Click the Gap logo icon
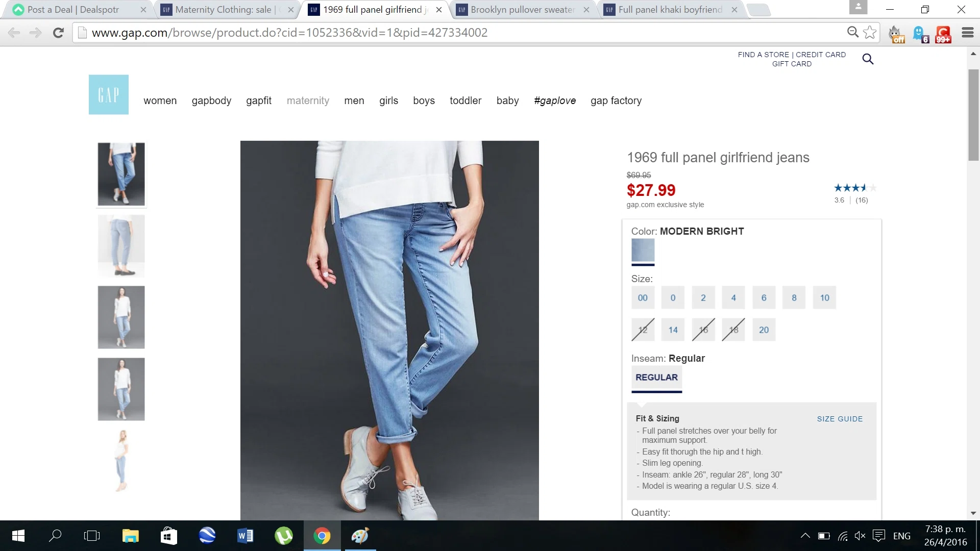 tap(108, 94)
